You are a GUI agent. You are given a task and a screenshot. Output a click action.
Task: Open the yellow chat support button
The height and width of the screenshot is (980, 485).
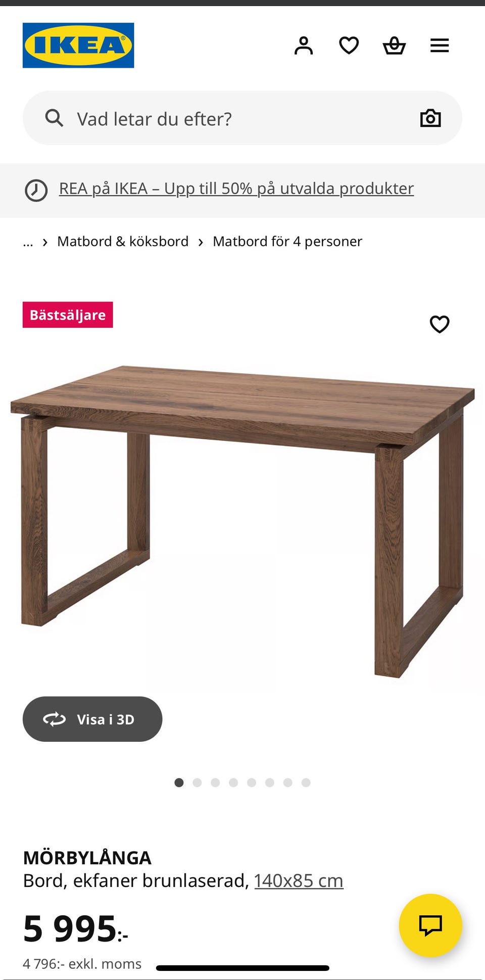click(430, 925)
